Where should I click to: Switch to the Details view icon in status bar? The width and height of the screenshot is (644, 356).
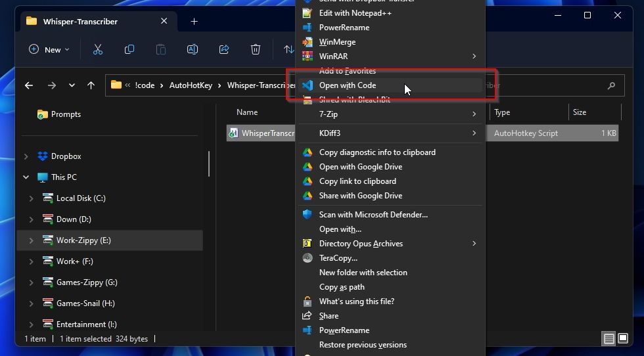coord(609,339)
